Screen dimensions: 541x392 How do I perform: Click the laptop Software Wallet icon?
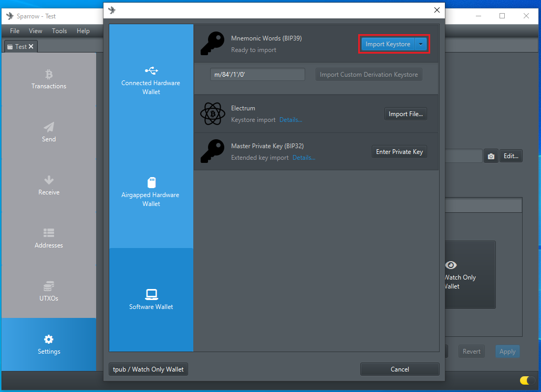click(151, 294)
